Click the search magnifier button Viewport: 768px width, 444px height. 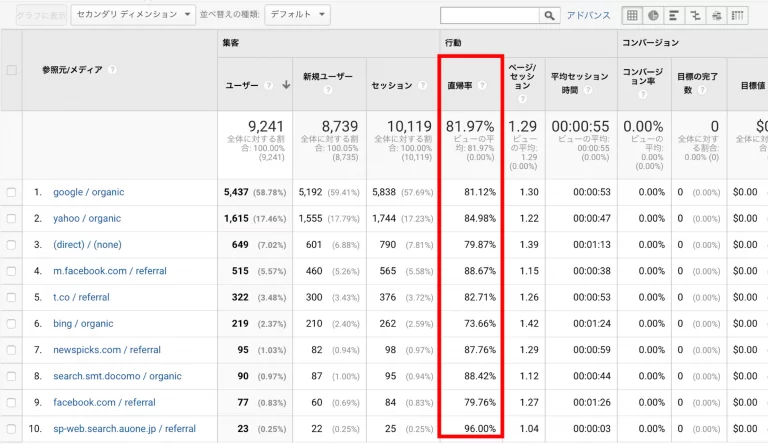[550, 16]
